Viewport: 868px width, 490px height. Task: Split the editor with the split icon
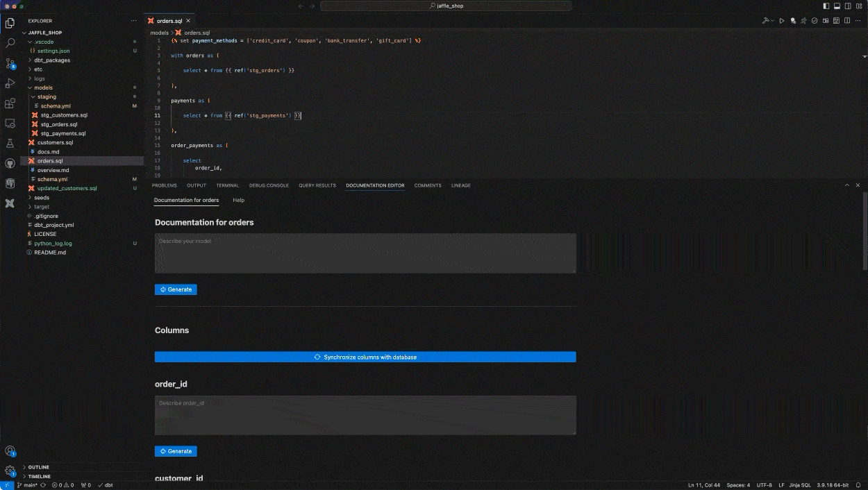848,21
